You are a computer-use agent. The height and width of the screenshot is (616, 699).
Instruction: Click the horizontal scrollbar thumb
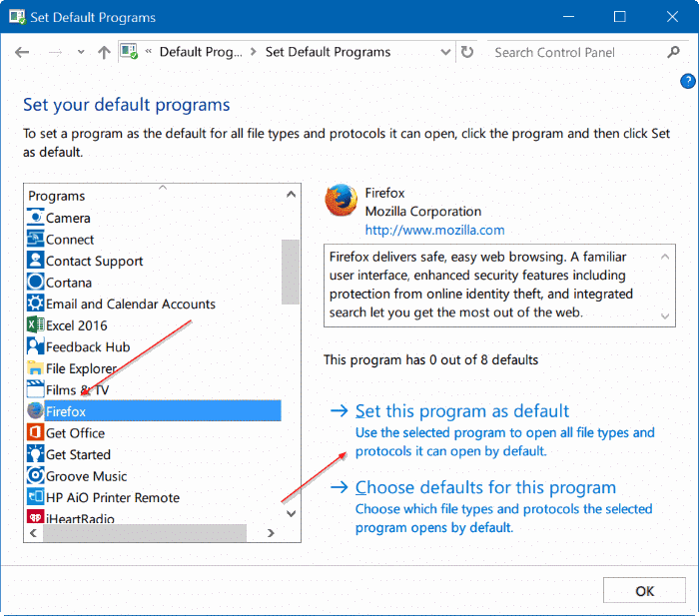pos(145,533)
